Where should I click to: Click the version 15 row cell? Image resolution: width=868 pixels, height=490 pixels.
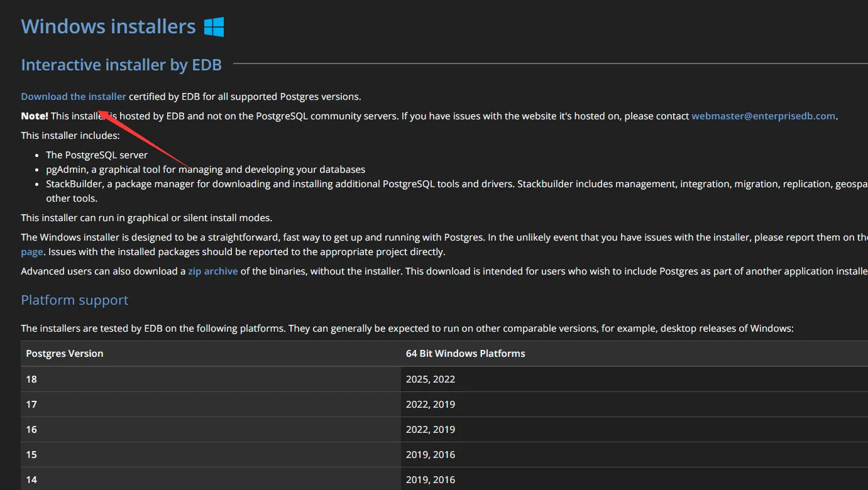pyautogui.click(x=31, y=455)
